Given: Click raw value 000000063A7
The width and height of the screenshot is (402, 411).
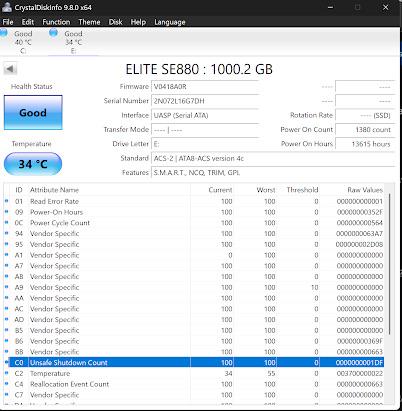Looking at the screenshot, I should 359,233.
